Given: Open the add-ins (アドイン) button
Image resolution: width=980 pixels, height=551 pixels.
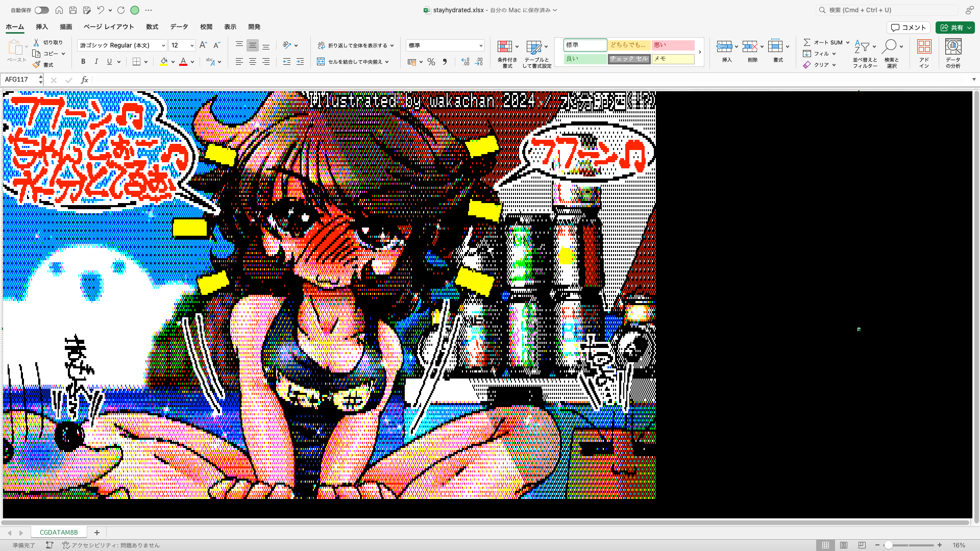Looking at the screenshot, I should (924, 54).
